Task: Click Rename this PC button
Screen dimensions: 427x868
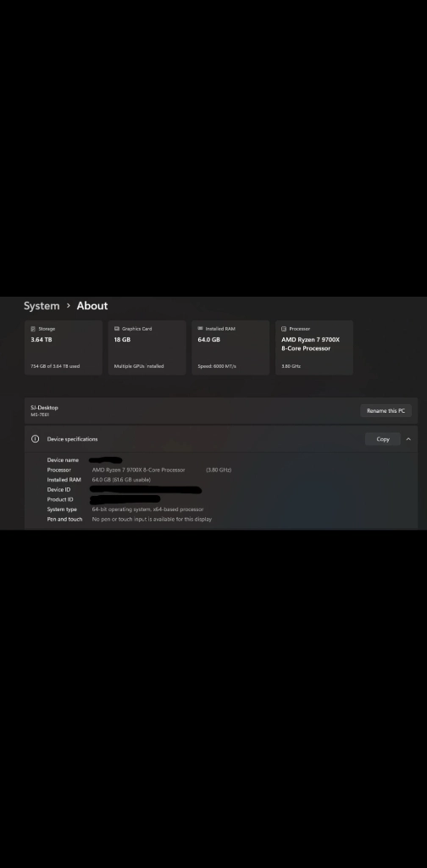Action: point(385,411)
